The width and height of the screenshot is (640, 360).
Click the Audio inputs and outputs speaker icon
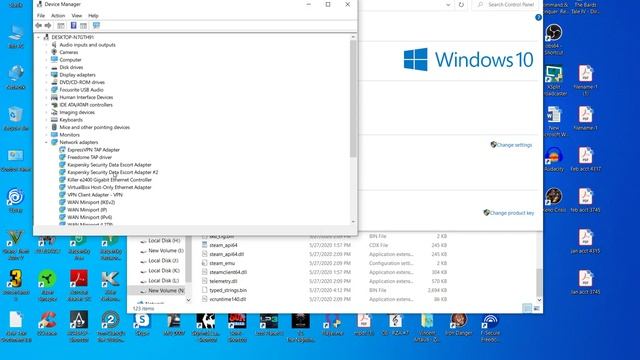54,45
